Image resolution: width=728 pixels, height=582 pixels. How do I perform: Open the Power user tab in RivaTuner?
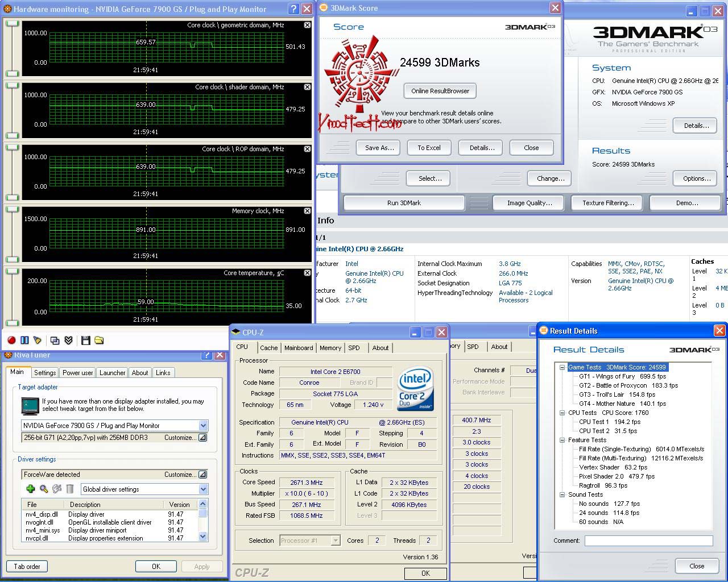[x=78, y=373]
